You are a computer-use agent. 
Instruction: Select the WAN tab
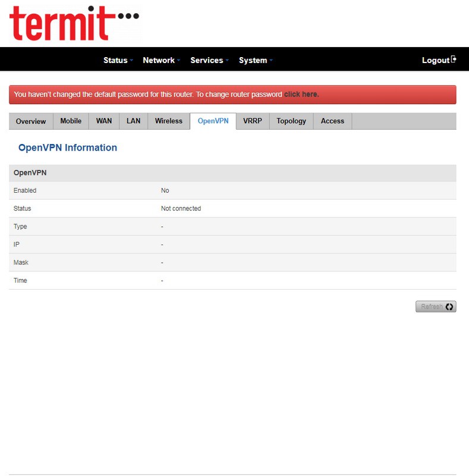pyautogui.click(x=104, y=121)
